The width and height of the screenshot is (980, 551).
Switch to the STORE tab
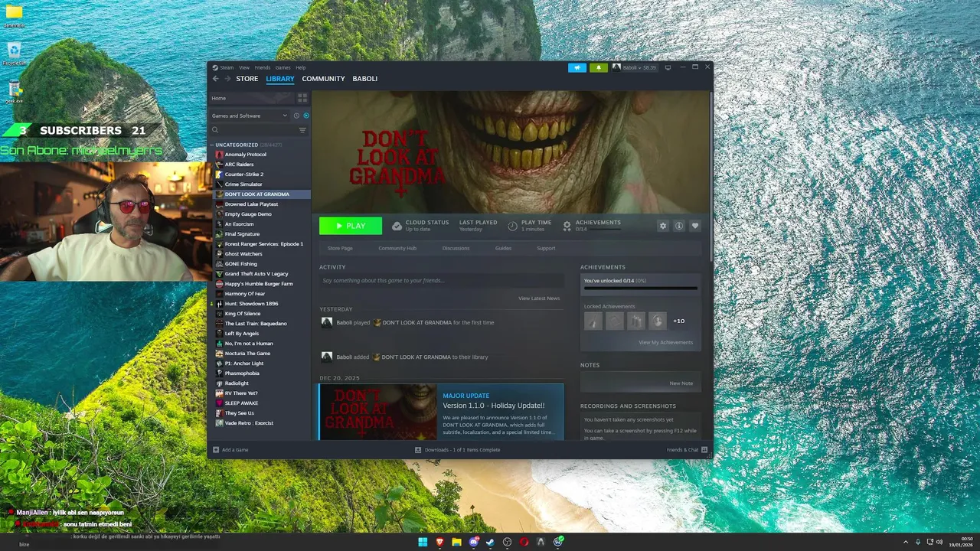pyautogui.click(x=247, y=79)
